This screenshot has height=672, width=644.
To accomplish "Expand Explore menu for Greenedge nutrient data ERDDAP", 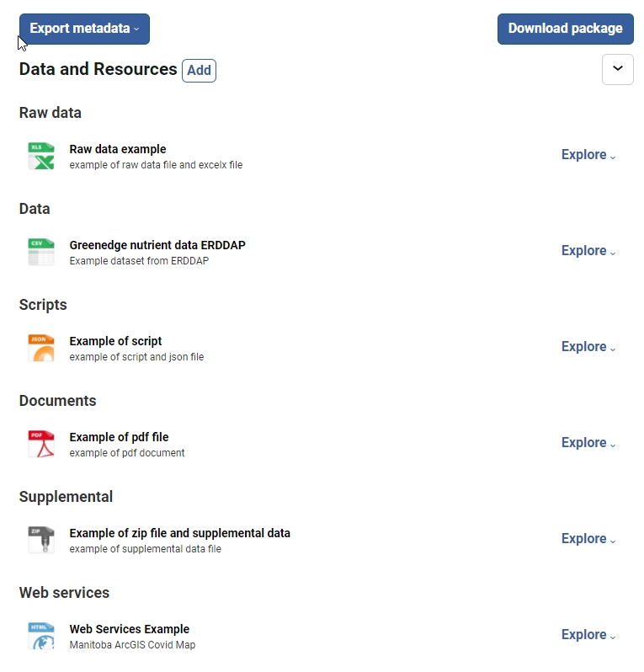I will 588,251.
